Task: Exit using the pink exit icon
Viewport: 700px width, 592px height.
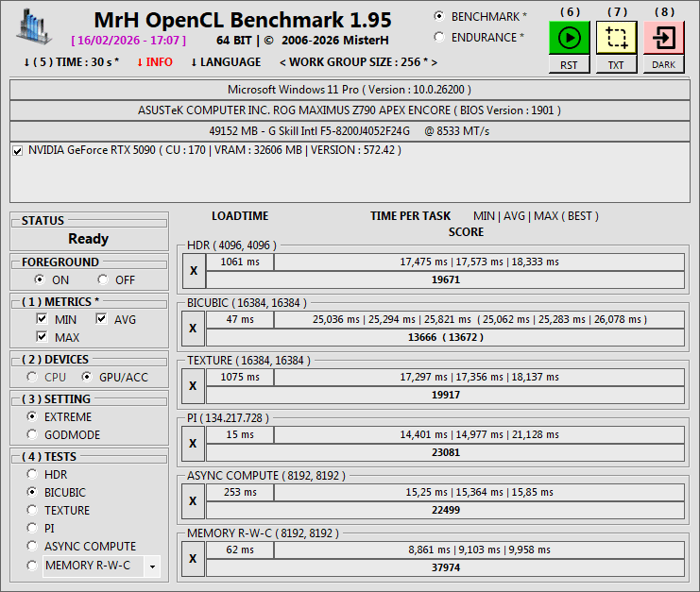Action: 664,38
